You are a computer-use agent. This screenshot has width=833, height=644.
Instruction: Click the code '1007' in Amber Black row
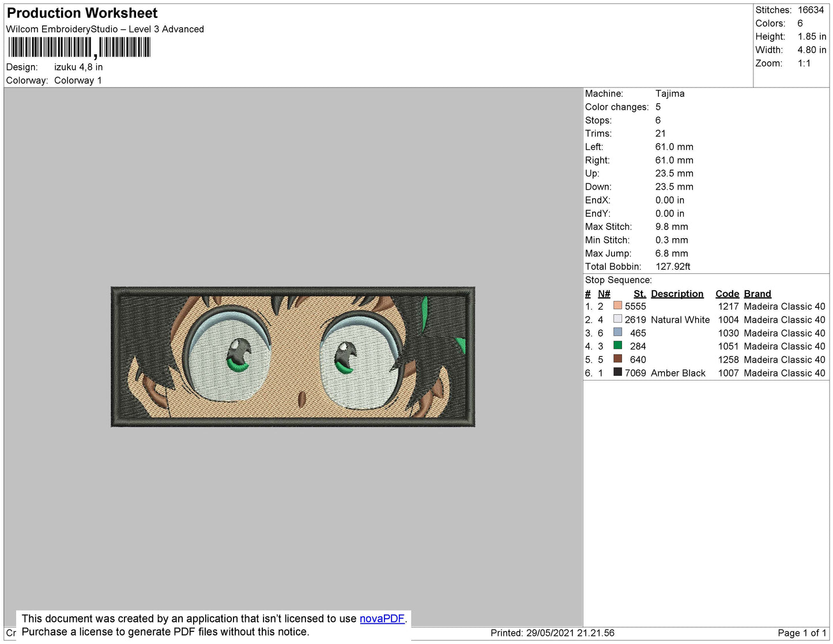point(728,373)
